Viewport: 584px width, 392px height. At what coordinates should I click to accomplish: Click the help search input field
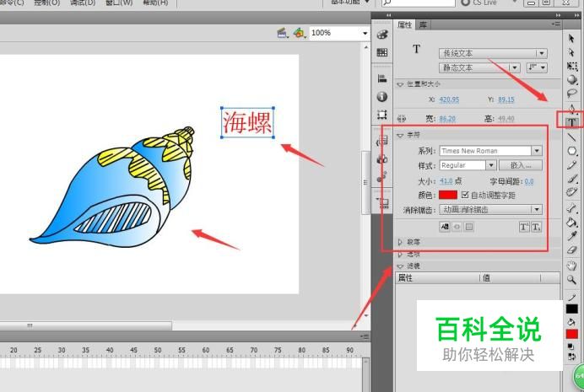click(419, 3)
